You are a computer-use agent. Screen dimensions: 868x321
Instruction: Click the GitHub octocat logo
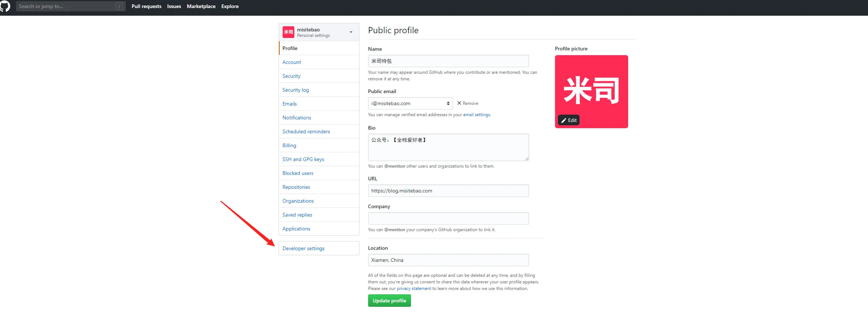tap(5, 6)
